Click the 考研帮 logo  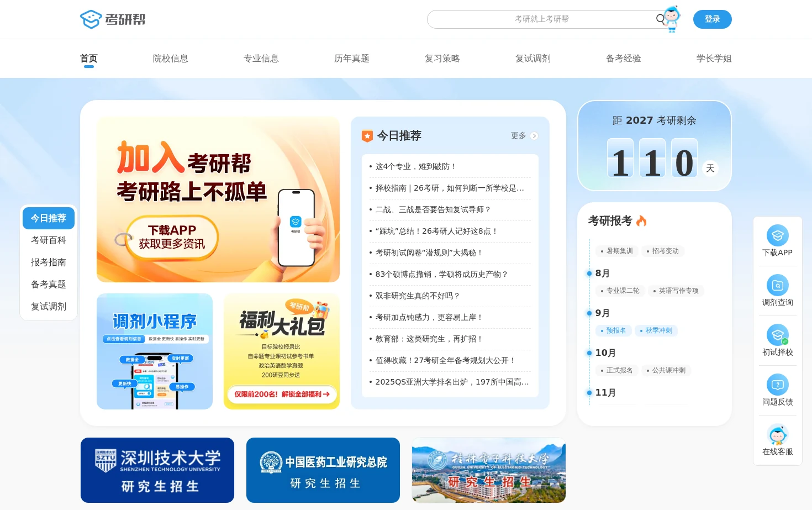(113, 19)
